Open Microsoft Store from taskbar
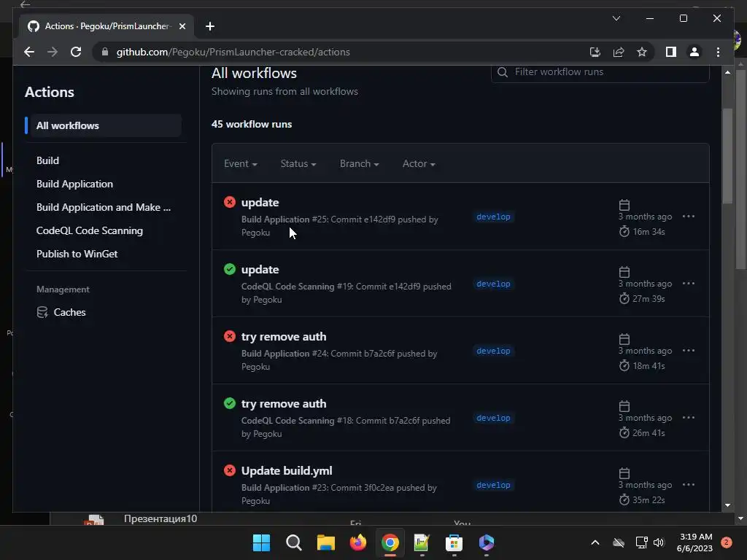 (454, 542)
